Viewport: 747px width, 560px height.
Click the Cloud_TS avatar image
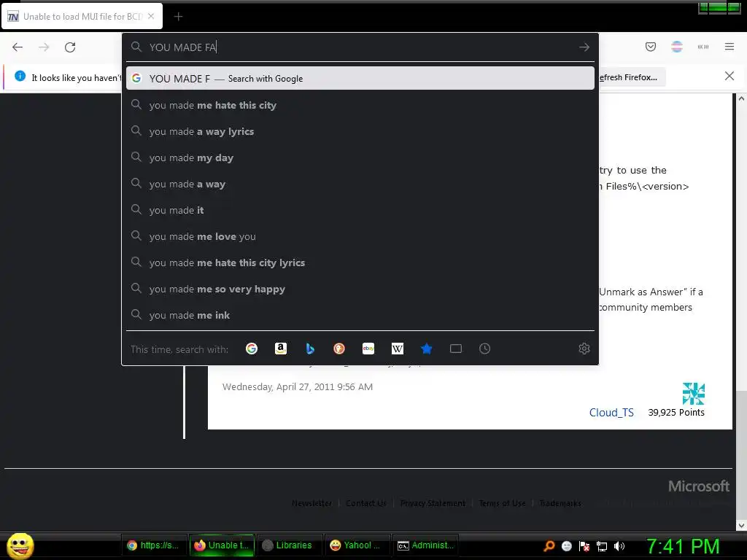693,393
